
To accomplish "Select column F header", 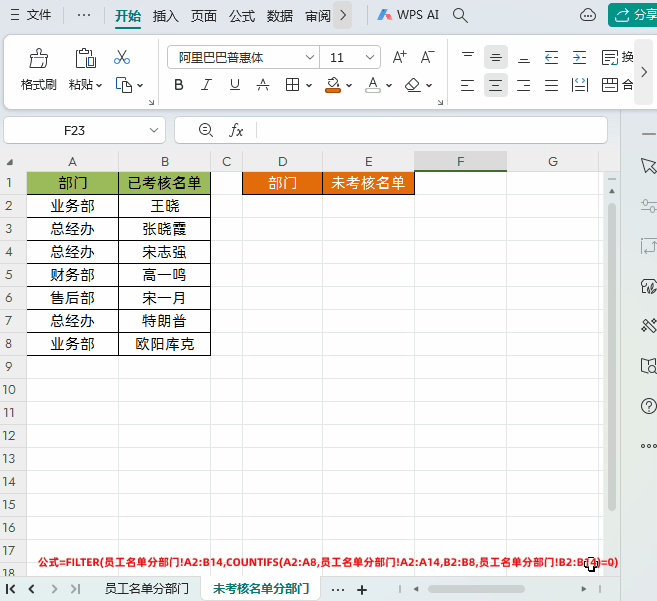I will click(460, 161).
